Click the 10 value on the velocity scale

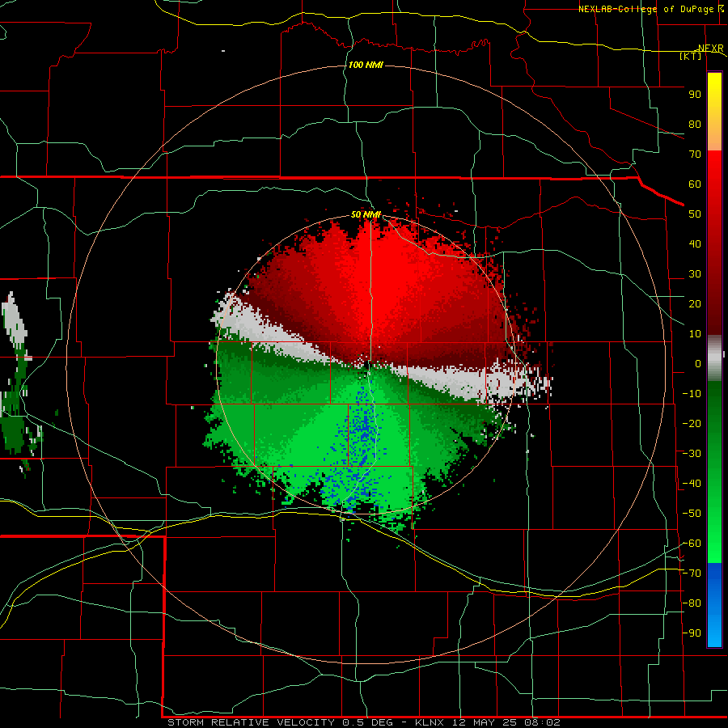click(x=695, y=334)
